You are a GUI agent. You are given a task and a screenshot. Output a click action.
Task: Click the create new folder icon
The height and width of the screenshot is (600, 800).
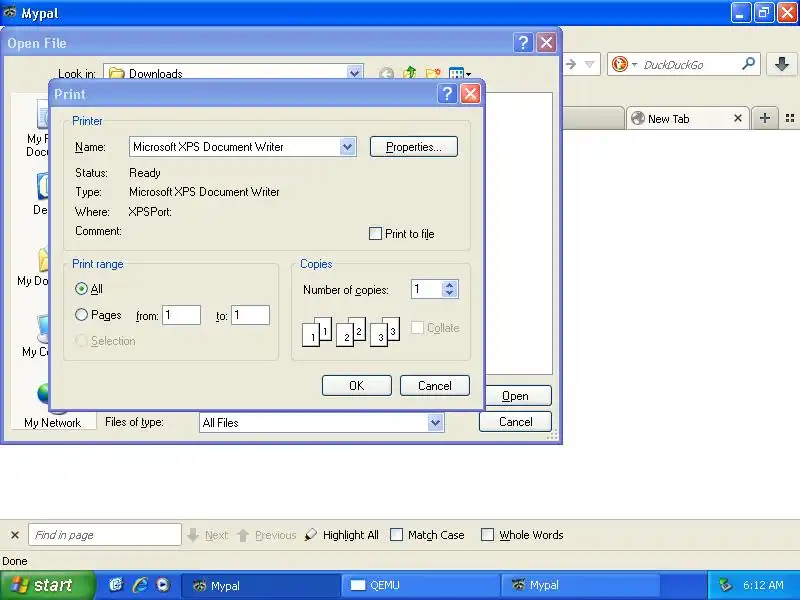pos(433,73)
